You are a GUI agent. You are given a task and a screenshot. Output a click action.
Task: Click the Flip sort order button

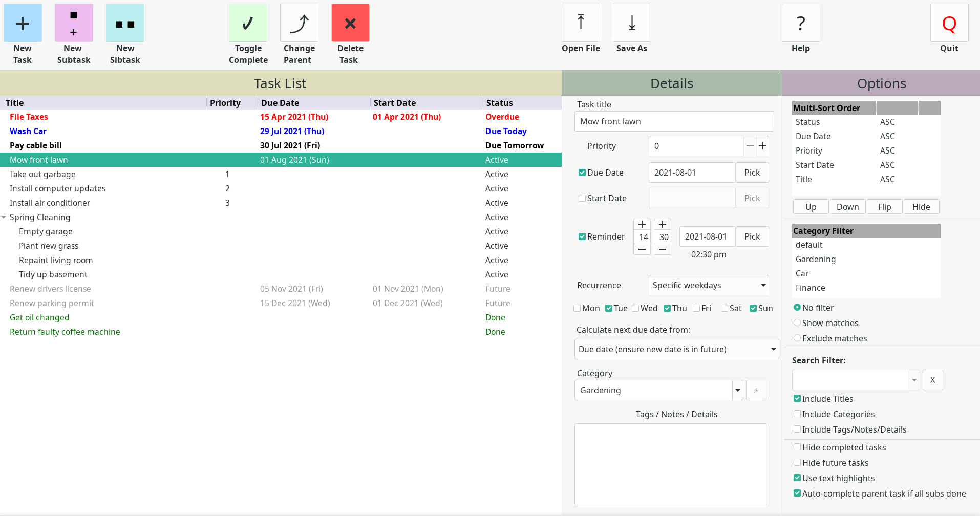(884, 207)
